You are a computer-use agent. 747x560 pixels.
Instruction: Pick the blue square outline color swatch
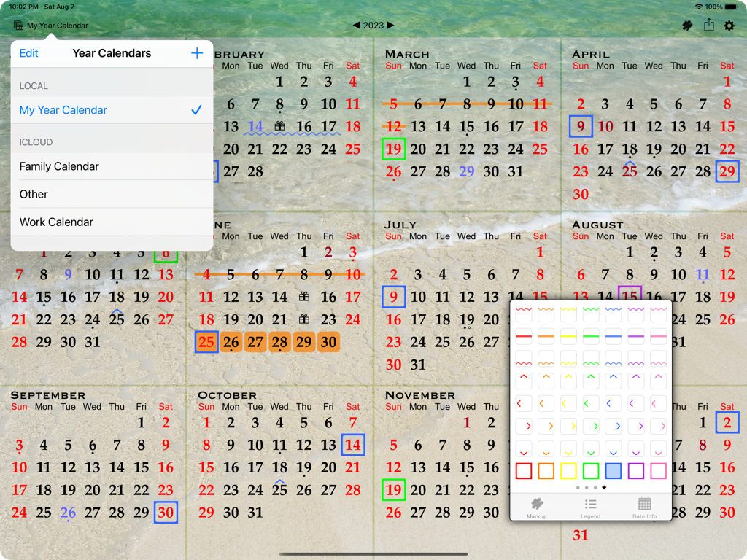[614, 471]
